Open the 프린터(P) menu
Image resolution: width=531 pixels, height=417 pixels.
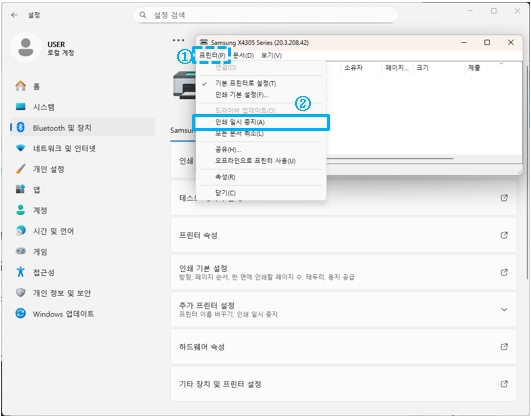[x=212, y=56]
